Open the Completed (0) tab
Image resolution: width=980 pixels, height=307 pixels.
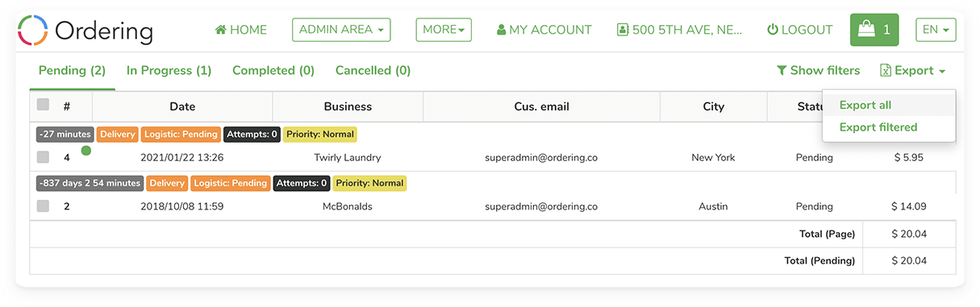(x=273, y=71)
